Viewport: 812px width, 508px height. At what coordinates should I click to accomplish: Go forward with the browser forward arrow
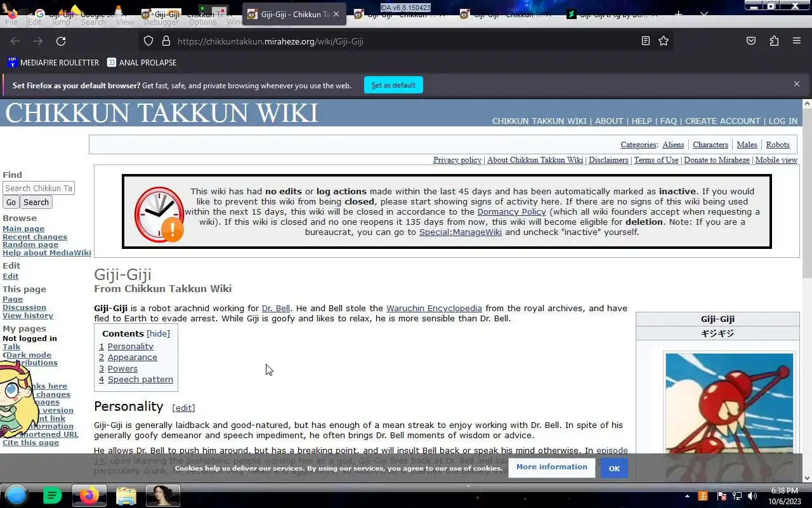click(x=38, y=41)
